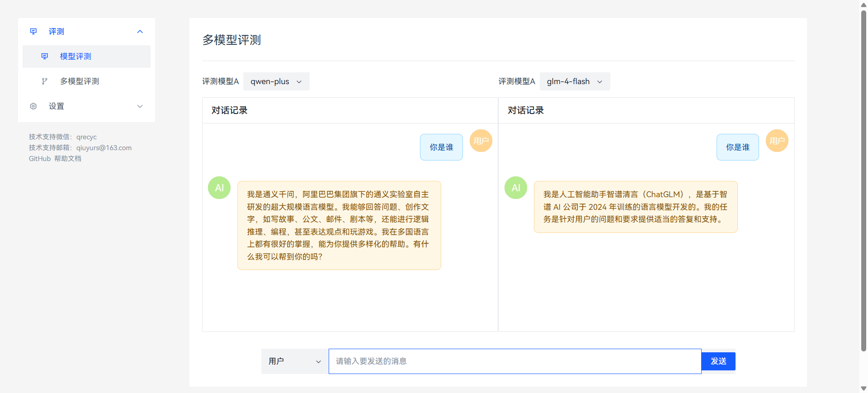Click the left 对话记录 panel header
Image resolution: width=868 pixels, height=393 pixels.
tap(350, 110)
